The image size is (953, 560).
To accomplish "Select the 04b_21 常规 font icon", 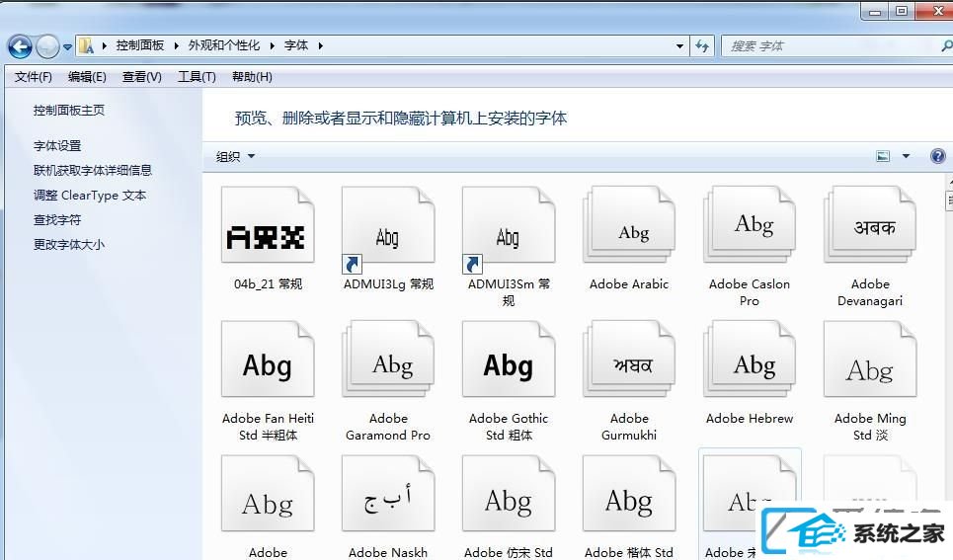I will point(268,225).
